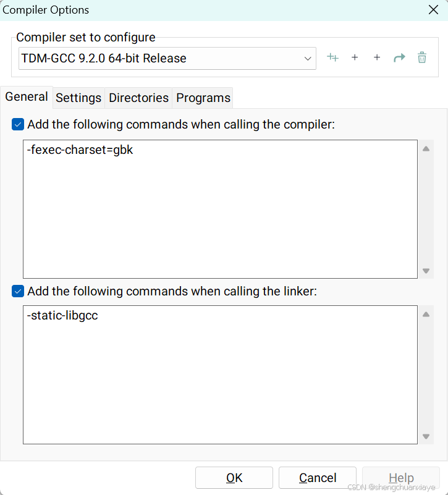The image size is (448, 495).
Task: Confirm the options with the OK button
Action: (x=234, y=478)
